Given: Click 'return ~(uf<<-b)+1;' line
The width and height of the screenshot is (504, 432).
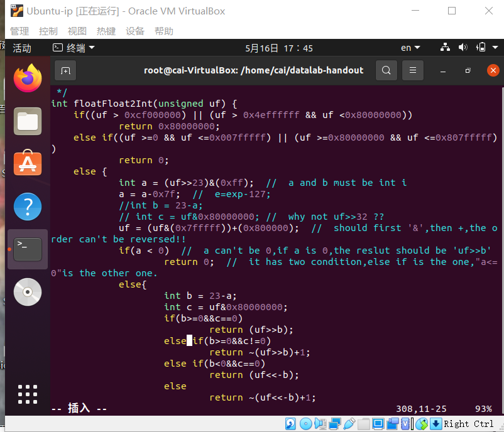Looking at the screenshot, I should 263,397.
